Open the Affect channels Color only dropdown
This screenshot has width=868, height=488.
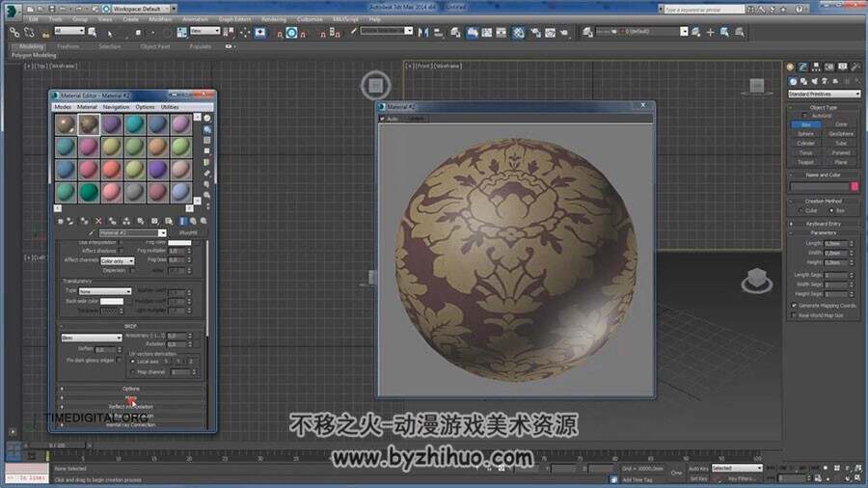(x=118, y=260)
